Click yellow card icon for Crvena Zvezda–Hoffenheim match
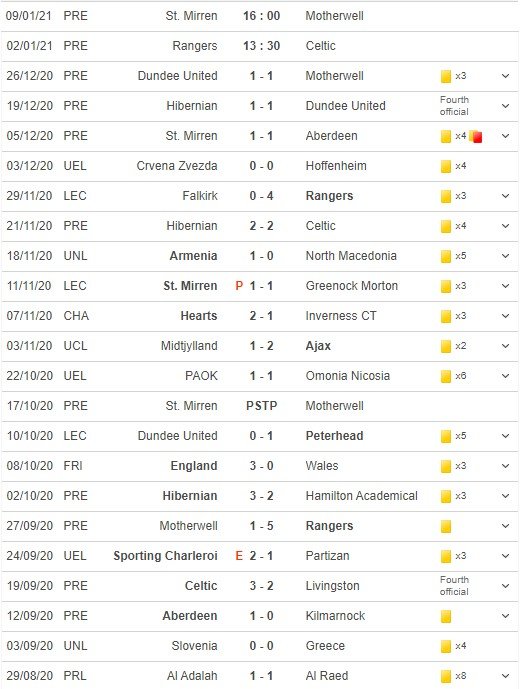Screen dimensions: 520x689 click(446, 167)
